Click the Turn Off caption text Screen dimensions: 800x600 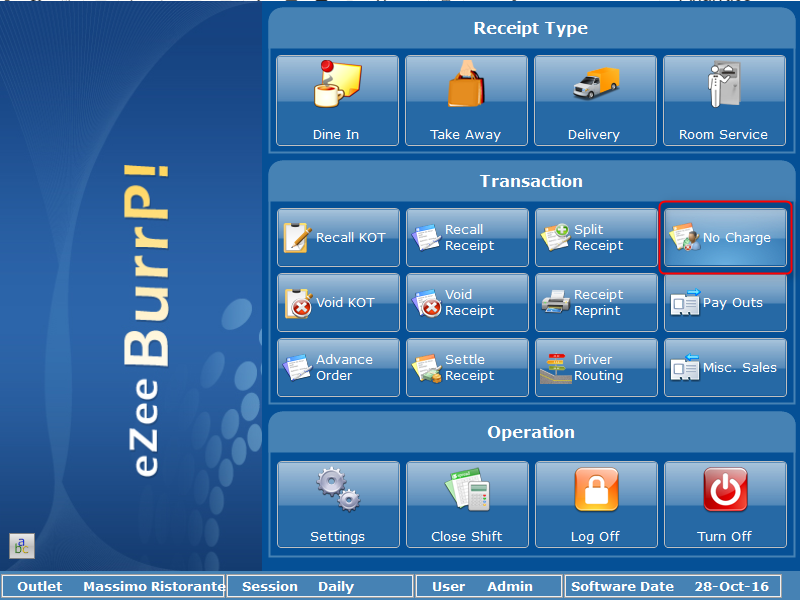coord(724,537)
